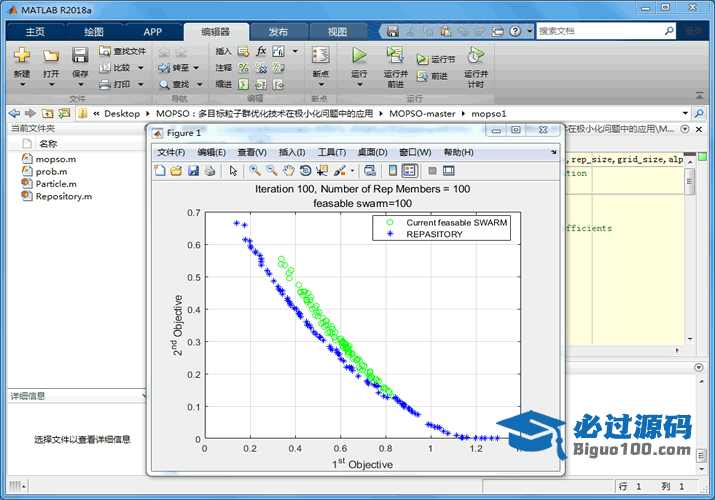This screenshot has width=715, height=500.
Task: Select the edit plot arrow tool
Action: 233,171
